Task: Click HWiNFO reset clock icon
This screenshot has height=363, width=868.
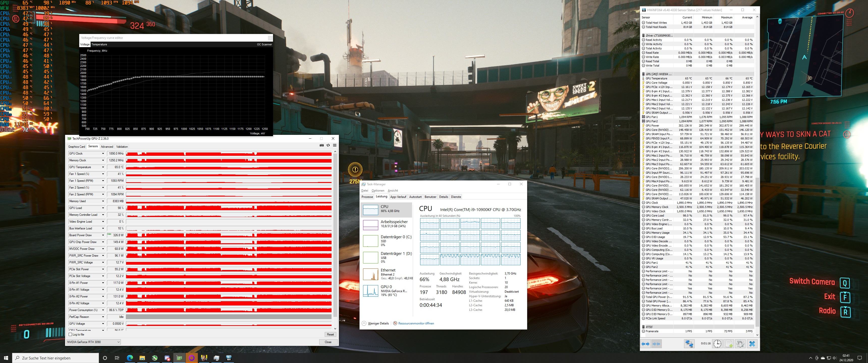Action: 717,344
